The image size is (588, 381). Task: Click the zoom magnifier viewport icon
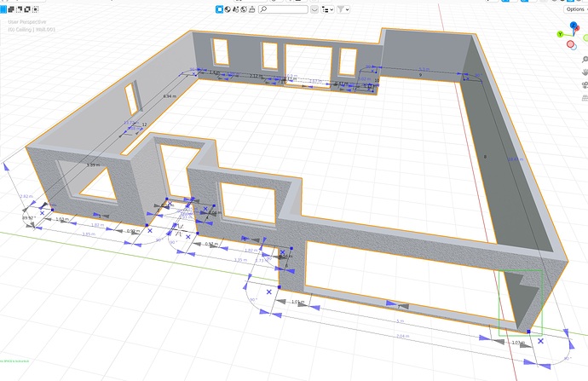[585, 60]
